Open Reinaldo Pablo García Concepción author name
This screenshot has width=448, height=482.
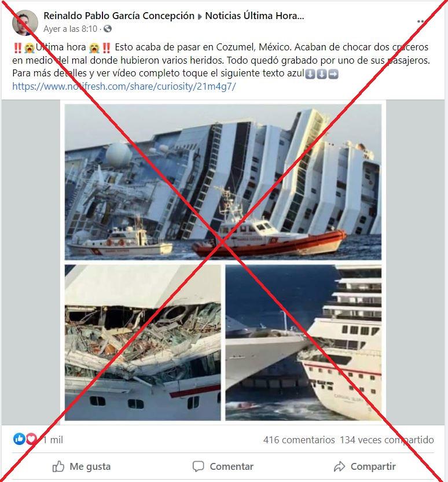pos(119,16)
